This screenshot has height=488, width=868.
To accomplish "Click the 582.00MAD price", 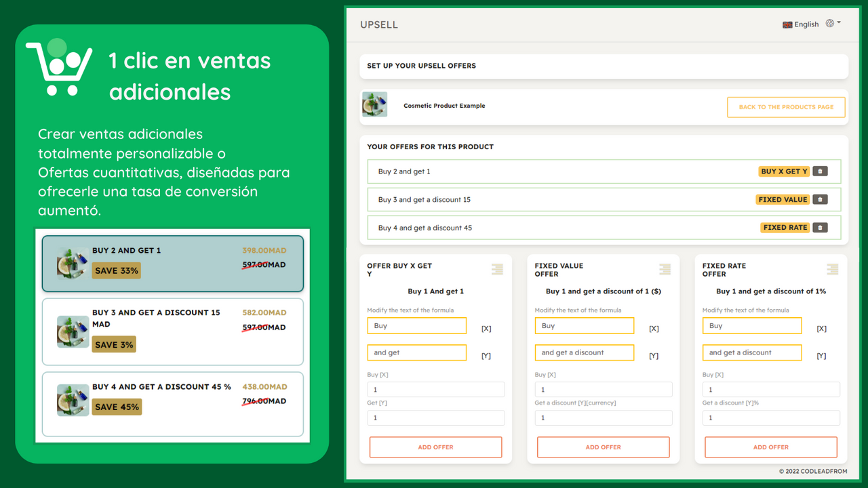I will 264,313.
